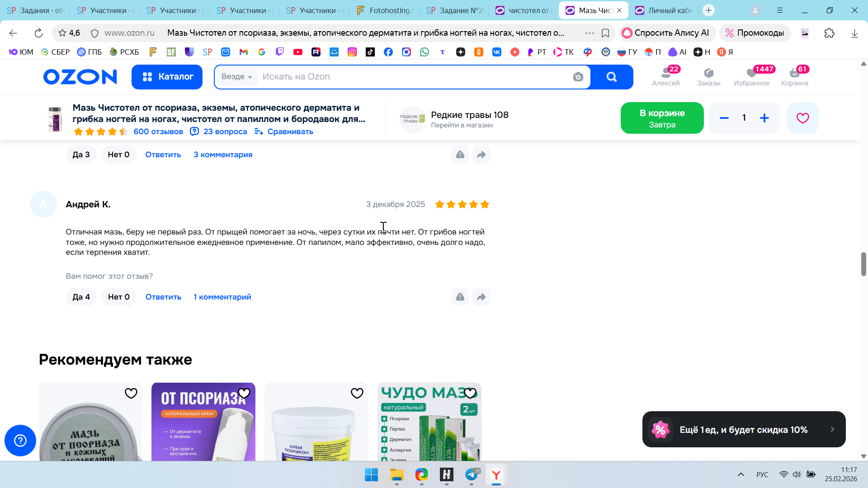
Task: Switch to the Fotohosting browser tab
Action: (x=385, y=10)
